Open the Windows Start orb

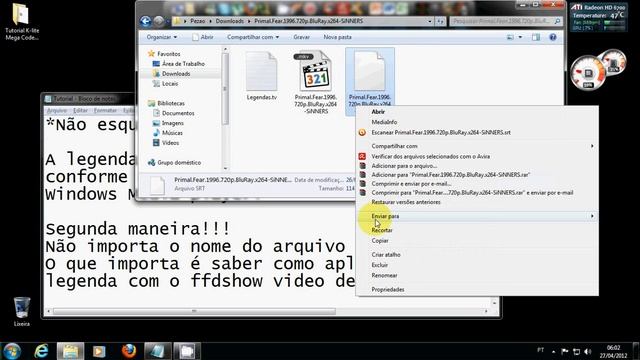(x=12, y=351)
